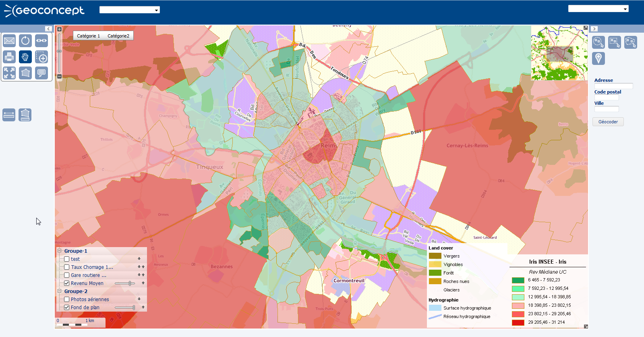Click the envelope email icon
644x337 pixels.
(x=9, y=41)
